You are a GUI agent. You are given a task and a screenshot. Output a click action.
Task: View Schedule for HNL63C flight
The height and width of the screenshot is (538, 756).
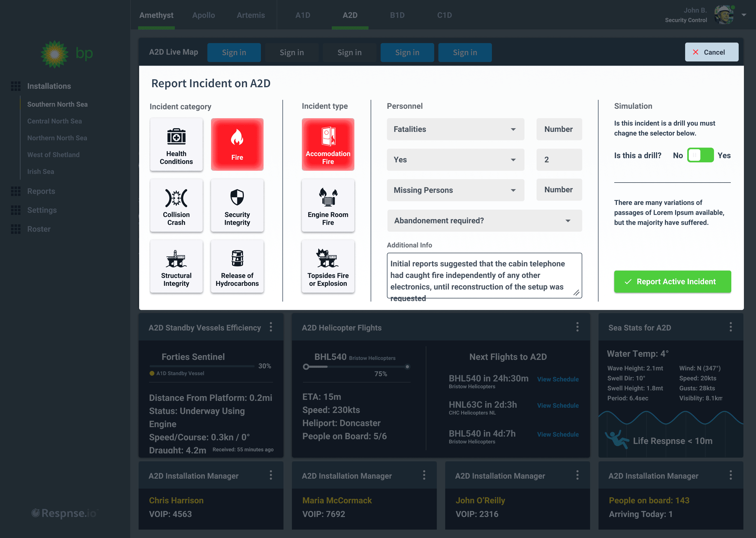[558, 406]
